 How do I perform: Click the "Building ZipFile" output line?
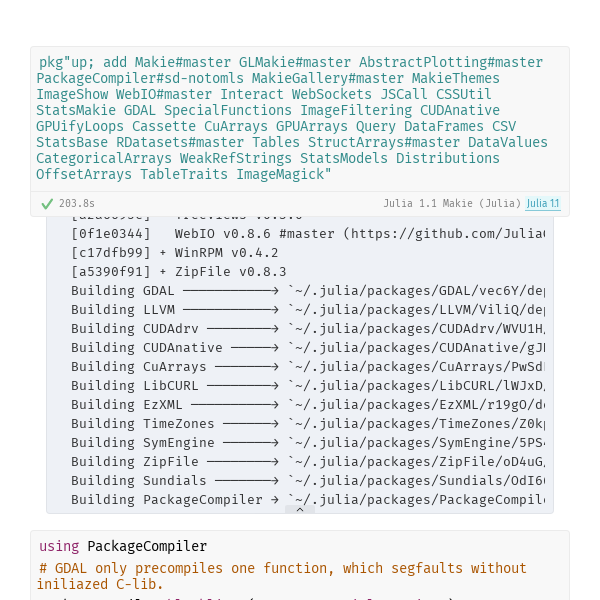pos(308,462)
